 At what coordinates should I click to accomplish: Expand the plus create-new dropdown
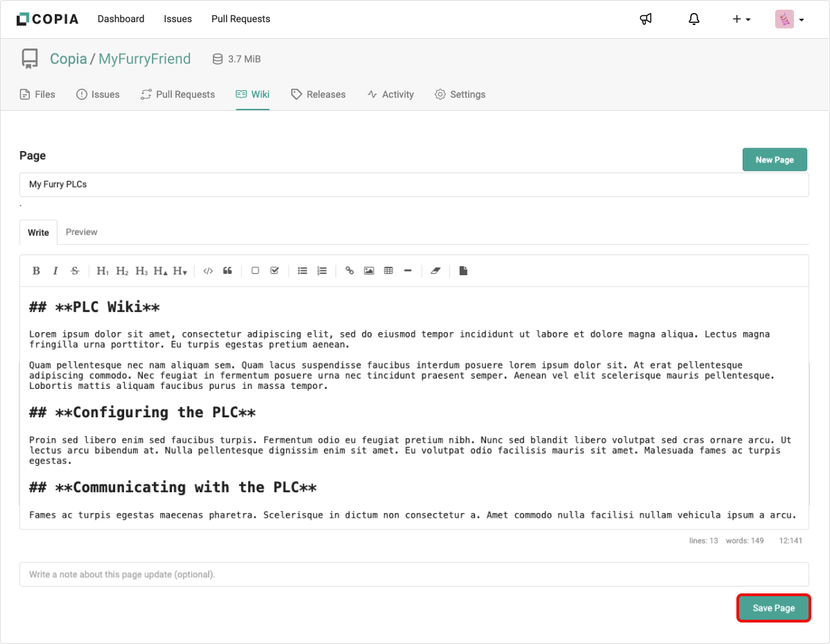click(741, 19)
